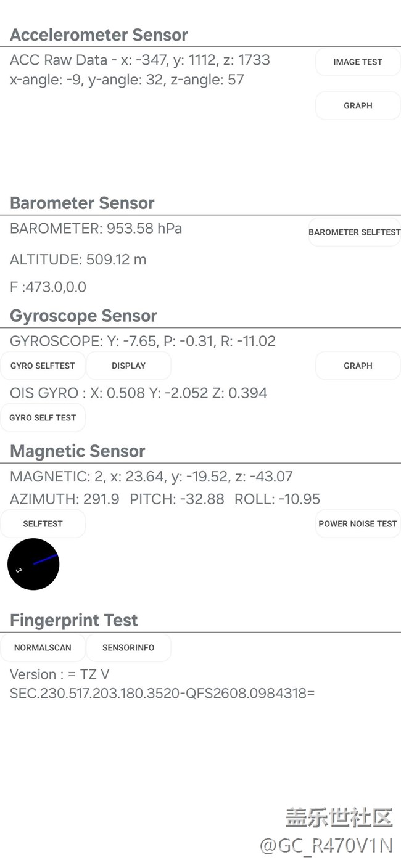Open the Gyroscope sensor GRAPH button

pos(358,366)
